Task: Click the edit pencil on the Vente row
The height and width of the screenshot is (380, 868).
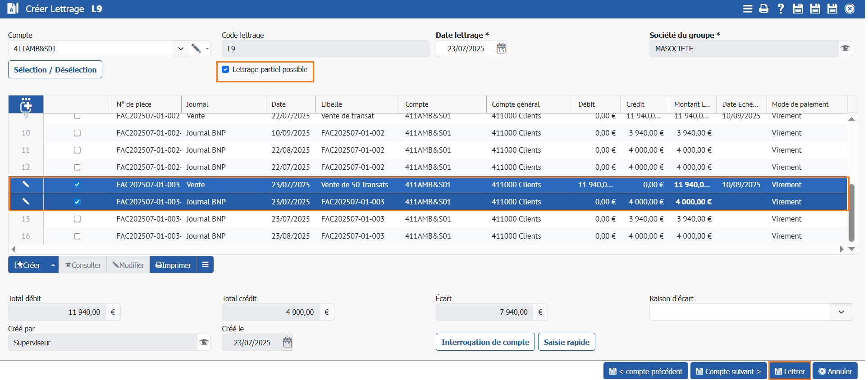Action: tap(26, 185)
